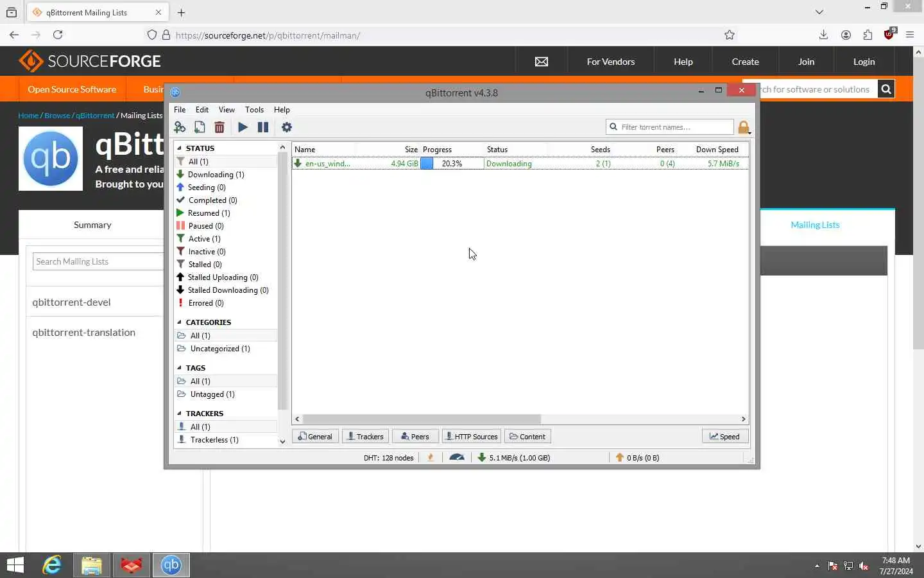Image resolution: width=924 pixels, height=578 pixels.
Task: Select Stalled Downloading (0) filter
Action: (226, 290)
